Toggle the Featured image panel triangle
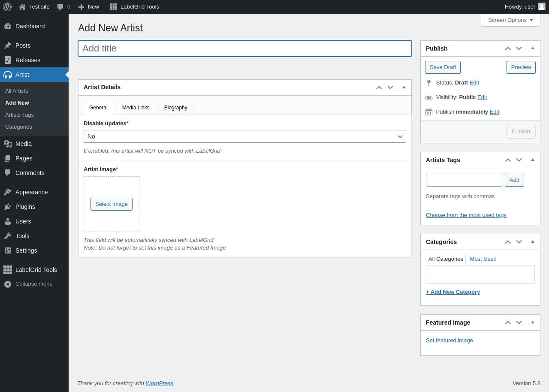Viewport: 549px width, 392px height. tap(533, 322)
